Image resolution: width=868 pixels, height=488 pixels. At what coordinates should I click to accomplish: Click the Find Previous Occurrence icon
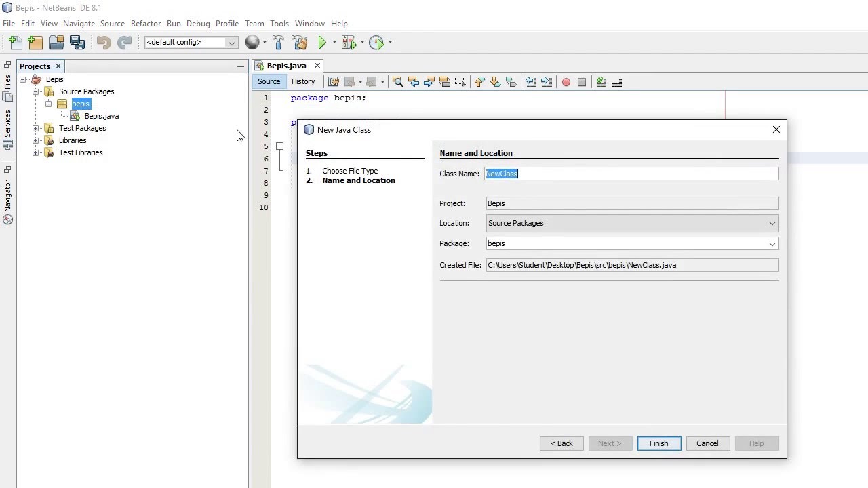click(x=414, y=82)
